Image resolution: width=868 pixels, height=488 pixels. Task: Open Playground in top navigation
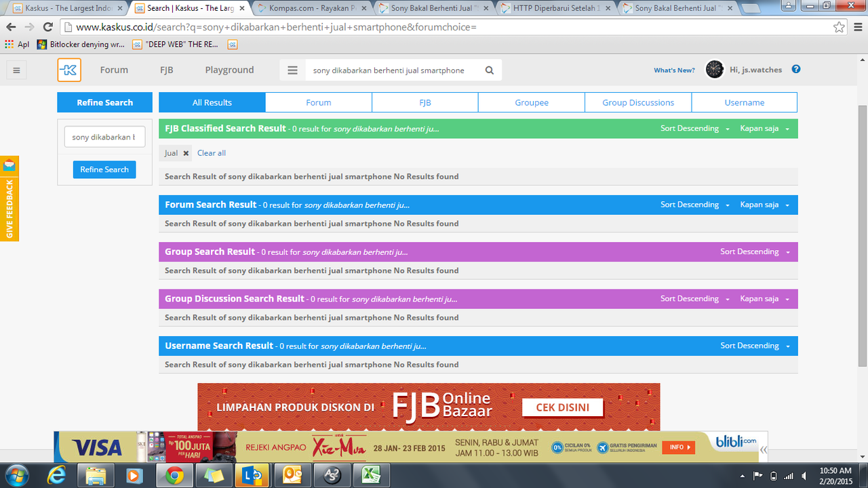click(x=229, y=70)
